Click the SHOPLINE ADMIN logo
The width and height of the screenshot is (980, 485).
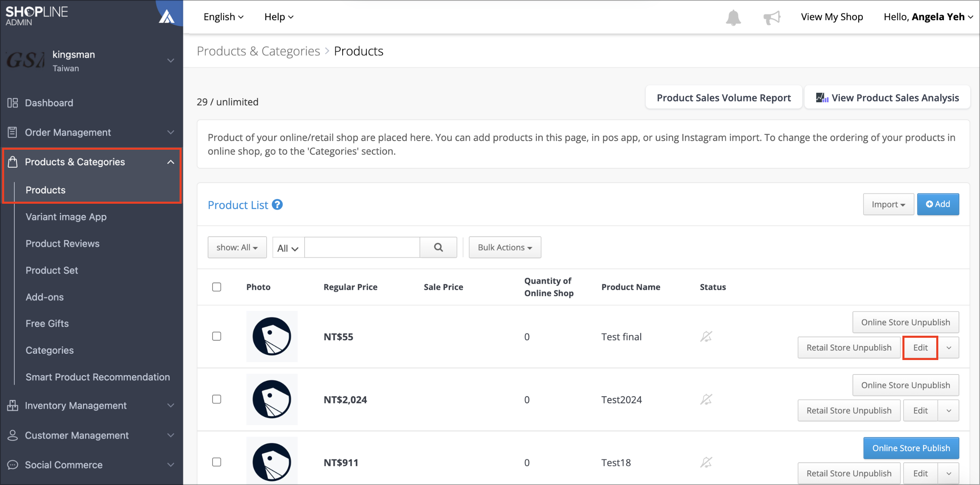click(x=37, y=16)
